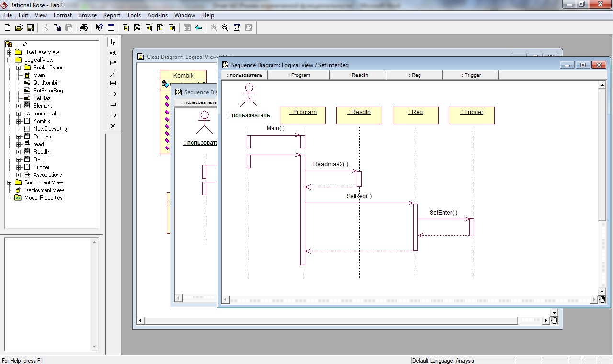Expand the Element class node
613x364 pixels.
coord(19,106)
